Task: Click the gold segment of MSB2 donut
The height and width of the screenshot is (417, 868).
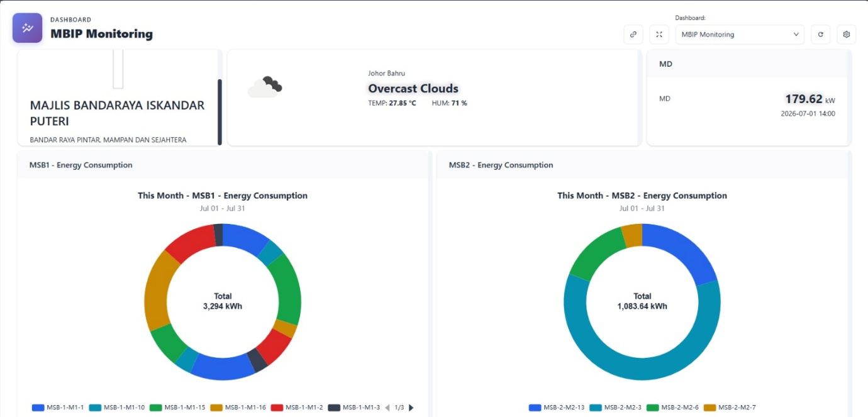Action: click(x=633, y=235)
